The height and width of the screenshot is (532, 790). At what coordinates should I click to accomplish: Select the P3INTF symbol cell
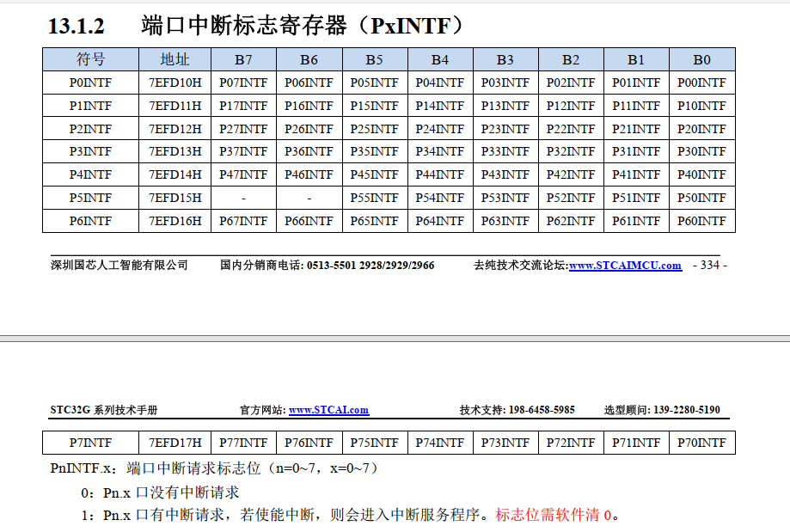[x=90, y=151]
